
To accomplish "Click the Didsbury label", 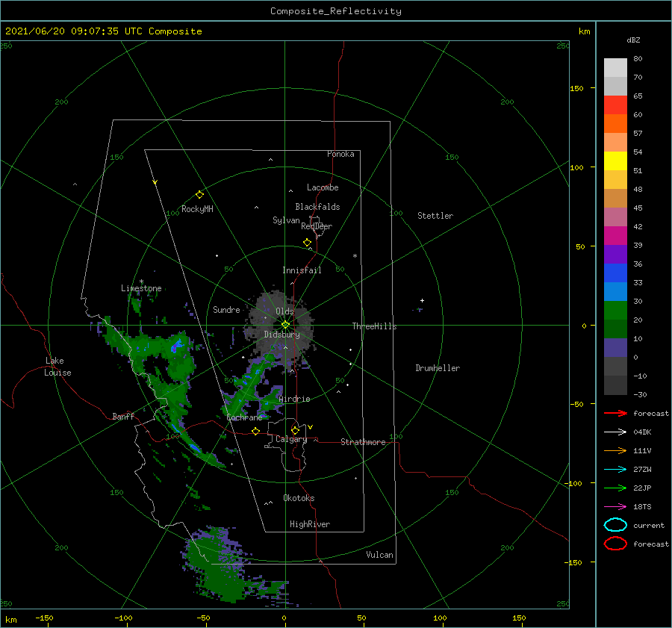I will [282, 335].
